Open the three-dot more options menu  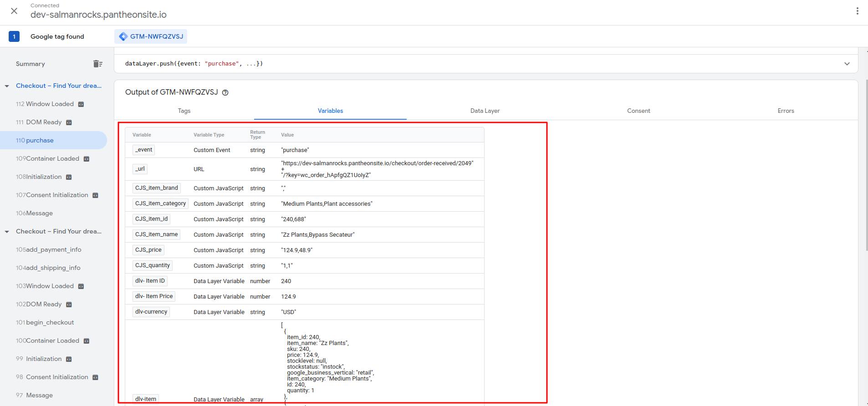[857, 11]
